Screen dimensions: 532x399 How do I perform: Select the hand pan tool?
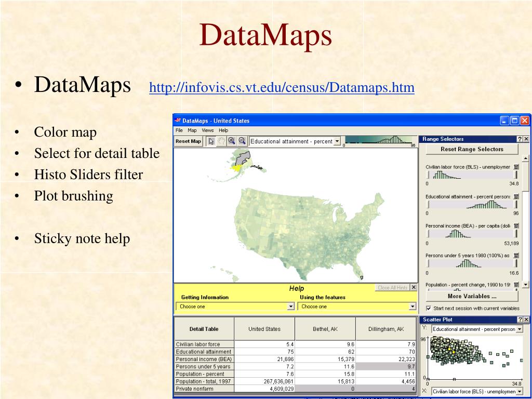(221, 141)
